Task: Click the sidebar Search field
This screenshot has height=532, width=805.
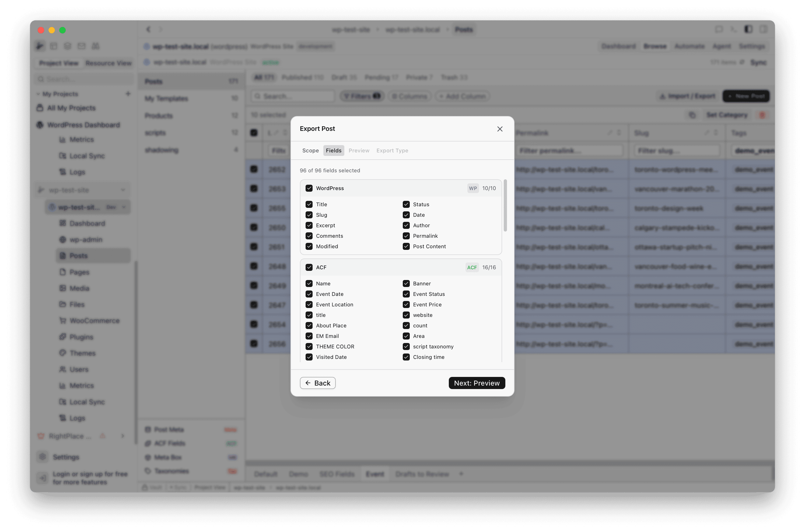Action: (84, 79)
